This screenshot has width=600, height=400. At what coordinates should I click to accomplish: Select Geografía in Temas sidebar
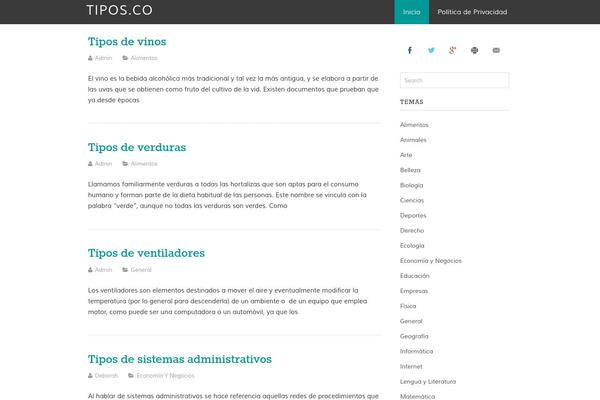[414, 336]
